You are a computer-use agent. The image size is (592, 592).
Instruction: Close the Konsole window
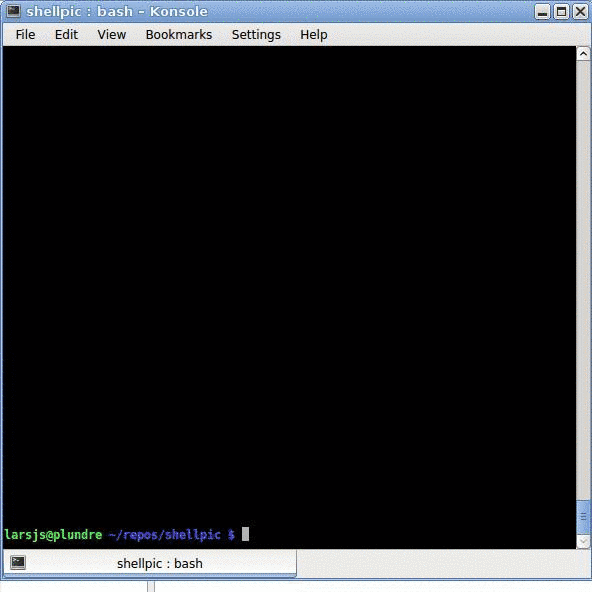[580, 12]
